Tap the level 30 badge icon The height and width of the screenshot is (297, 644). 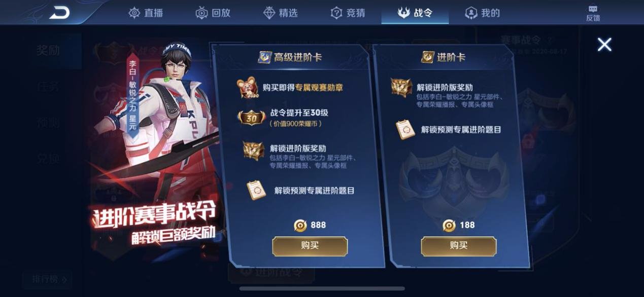click(x=250, y=118)
